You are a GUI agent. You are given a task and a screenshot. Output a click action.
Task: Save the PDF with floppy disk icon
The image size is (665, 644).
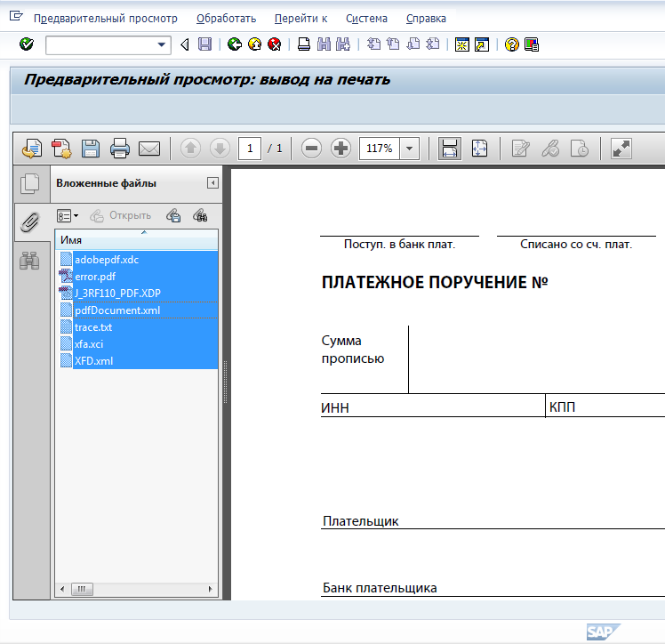[x=91, y=149]
